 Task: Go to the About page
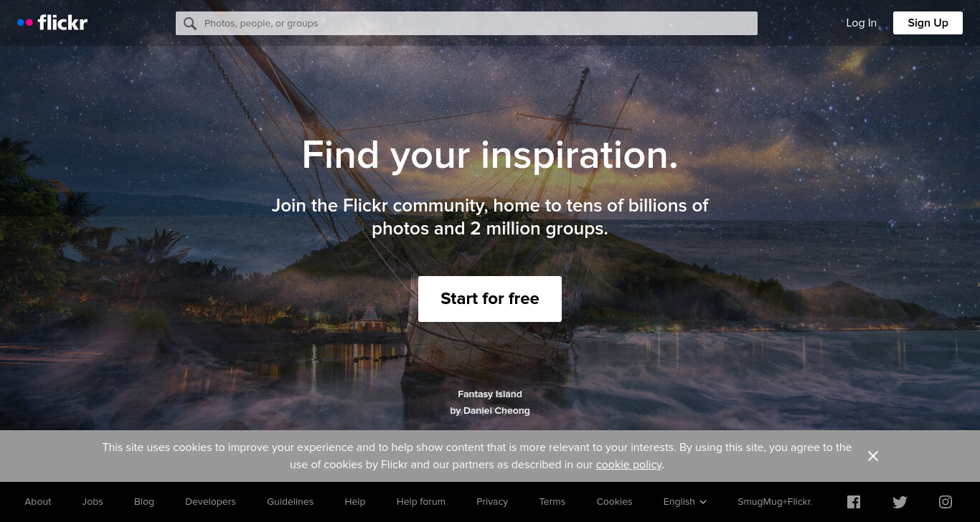point(38,502)
